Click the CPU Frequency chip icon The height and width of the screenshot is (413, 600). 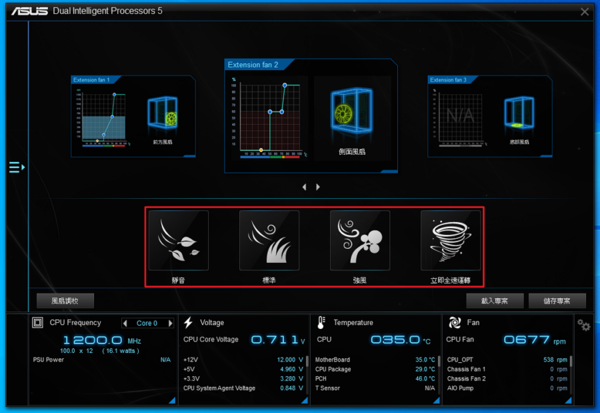pyautogui.click(x=38, y=323)
